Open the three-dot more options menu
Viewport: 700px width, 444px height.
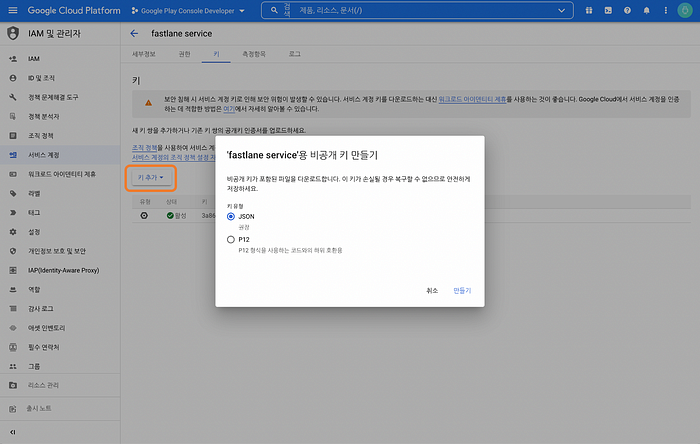pyautogui.click(x=666, y=10)
